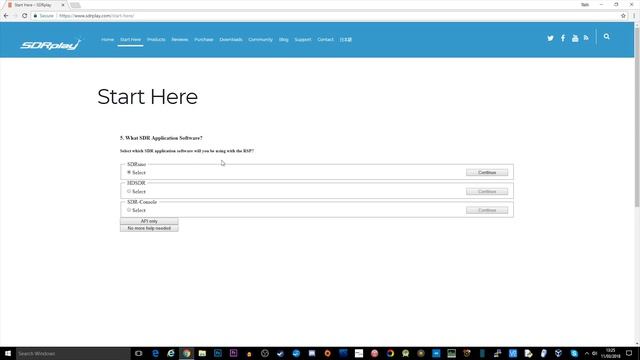
Task: Open Skype from the taskbar
Action: (x=574, y=353)
